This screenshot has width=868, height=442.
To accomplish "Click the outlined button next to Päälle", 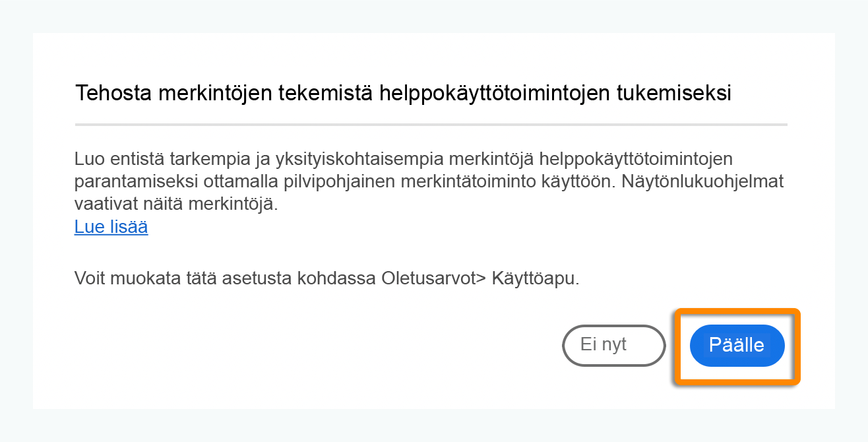I will (x=613, y=345).
